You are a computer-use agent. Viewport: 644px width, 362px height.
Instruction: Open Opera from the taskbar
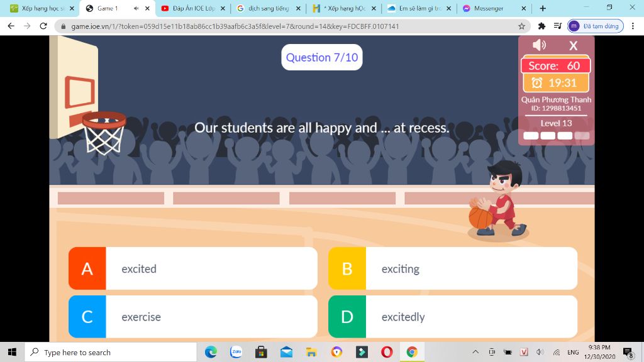tap(387, 352)
